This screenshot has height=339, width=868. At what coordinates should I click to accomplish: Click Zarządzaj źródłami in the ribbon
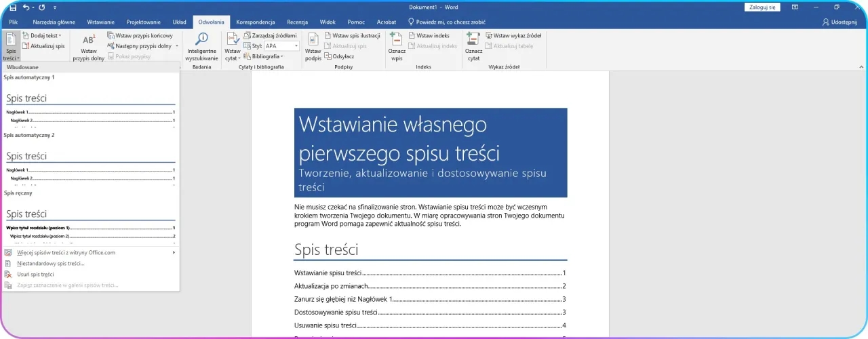click(x=270, y=35)
